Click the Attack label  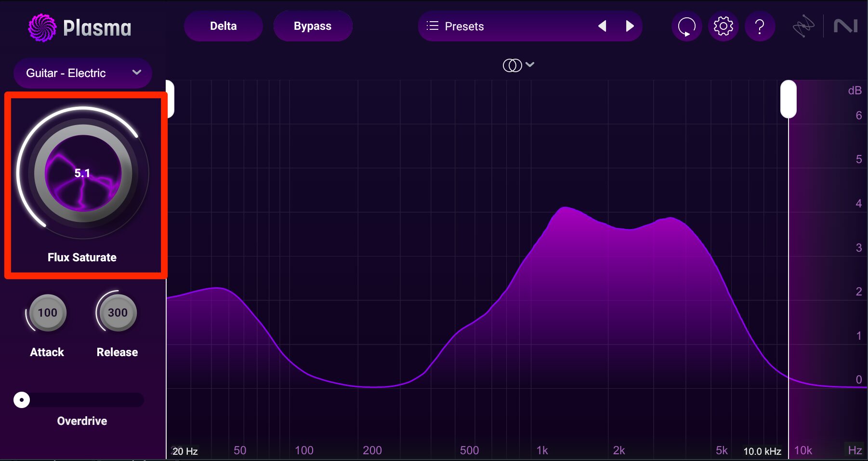click(x=47, y=352)
